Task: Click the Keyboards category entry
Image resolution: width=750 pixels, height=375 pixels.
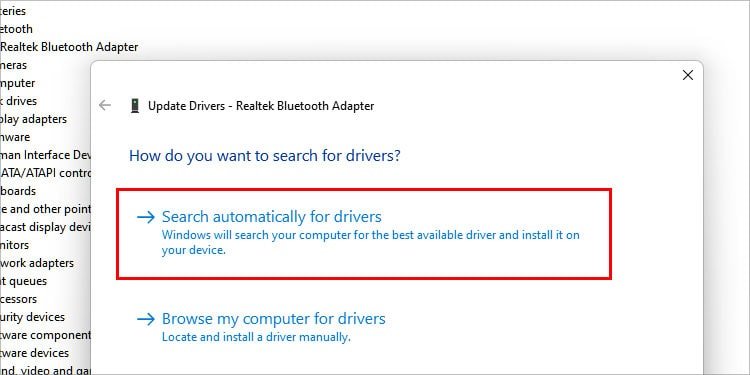Action: tap(18, 191)
